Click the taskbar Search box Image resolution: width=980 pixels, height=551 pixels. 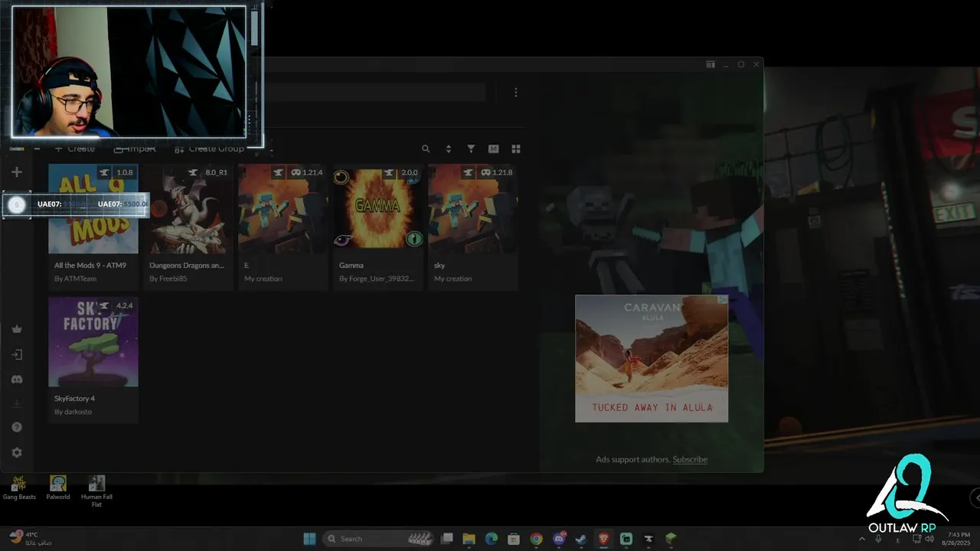tap(379, 539)
